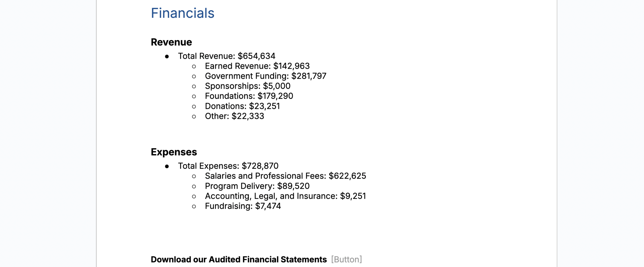Click the Expenses subheading
This screenshot has width=644, height=267.
pyautogui.click(x=174, y=152)
